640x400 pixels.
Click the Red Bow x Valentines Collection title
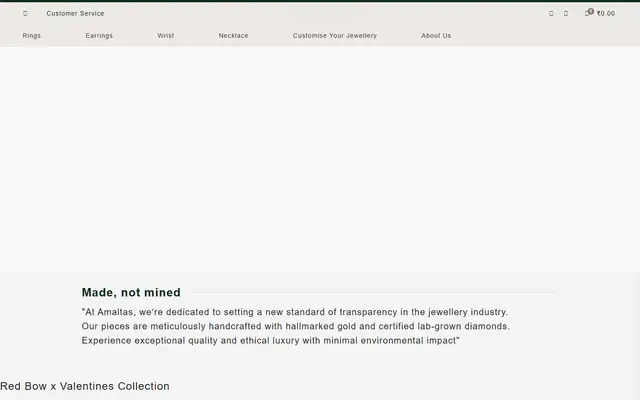click(85, 386)
